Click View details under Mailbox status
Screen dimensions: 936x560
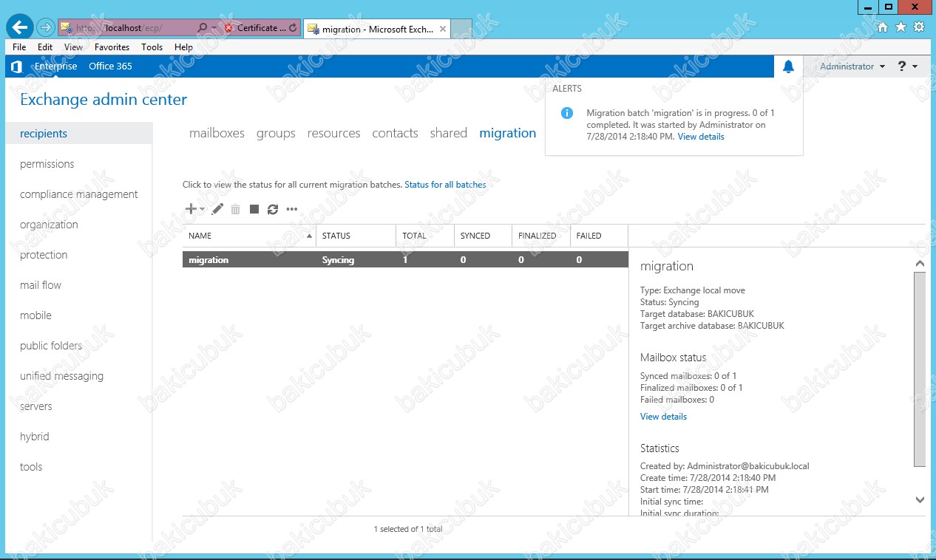tap(663, 417)
